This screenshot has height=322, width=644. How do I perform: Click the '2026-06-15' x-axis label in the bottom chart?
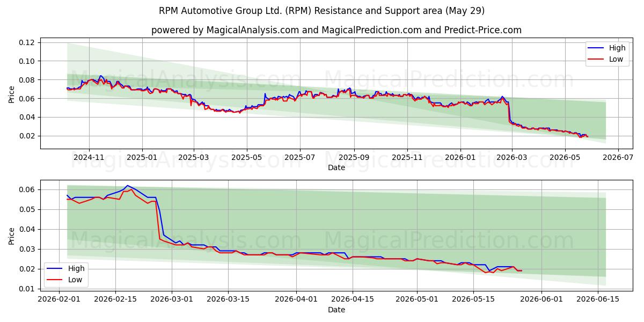(x=598, y=300)
